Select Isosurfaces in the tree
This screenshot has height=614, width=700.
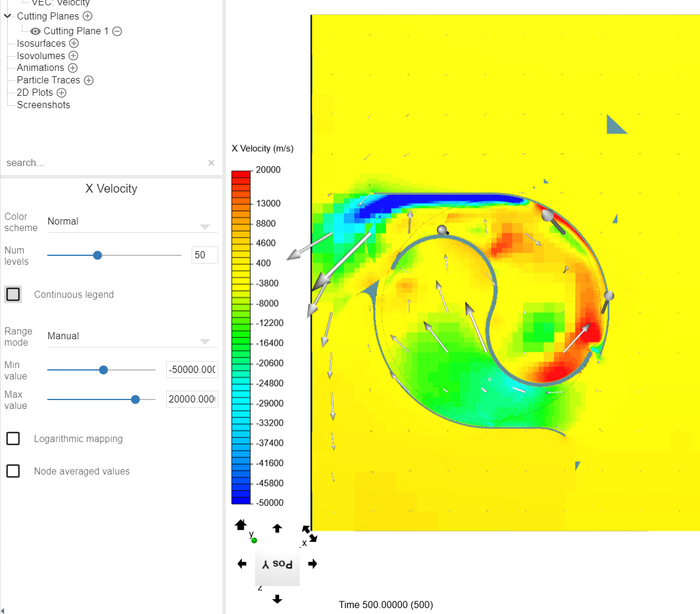coord(41,43)
